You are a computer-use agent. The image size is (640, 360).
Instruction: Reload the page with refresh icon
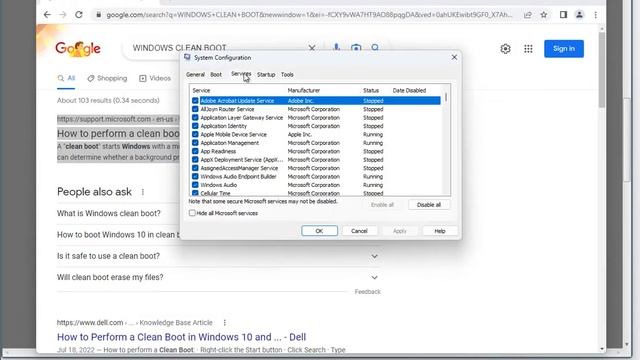(78, 15)
